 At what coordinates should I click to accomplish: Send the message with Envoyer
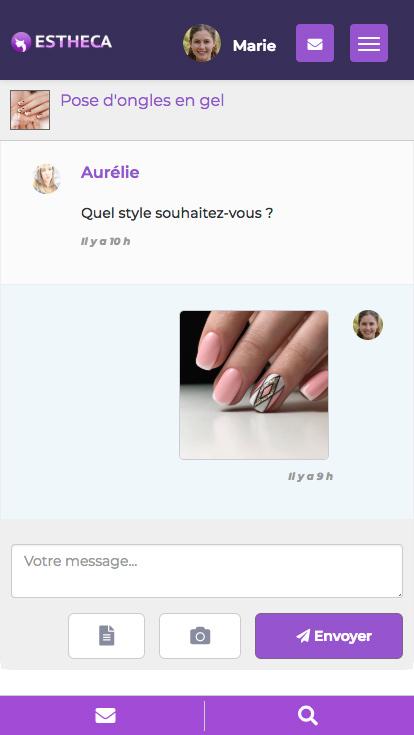pyautogui.click(x=329, y=636)
